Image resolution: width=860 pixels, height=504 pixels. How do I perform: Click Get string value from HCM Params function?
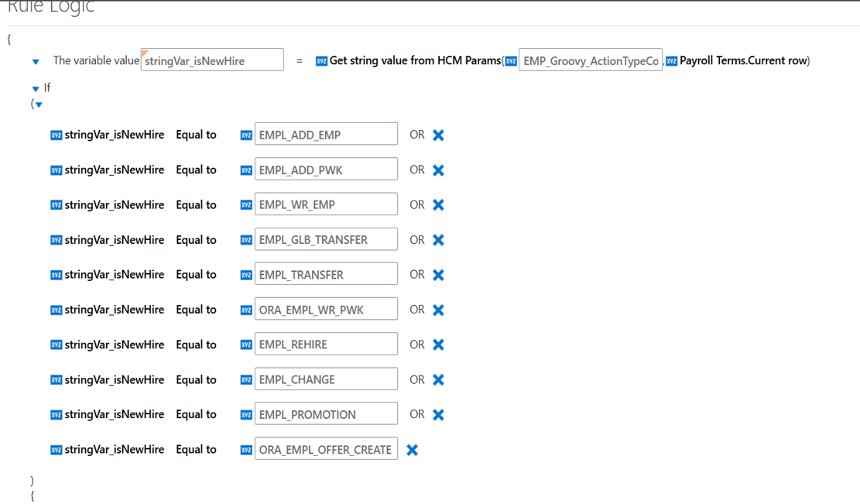point(415,60)
